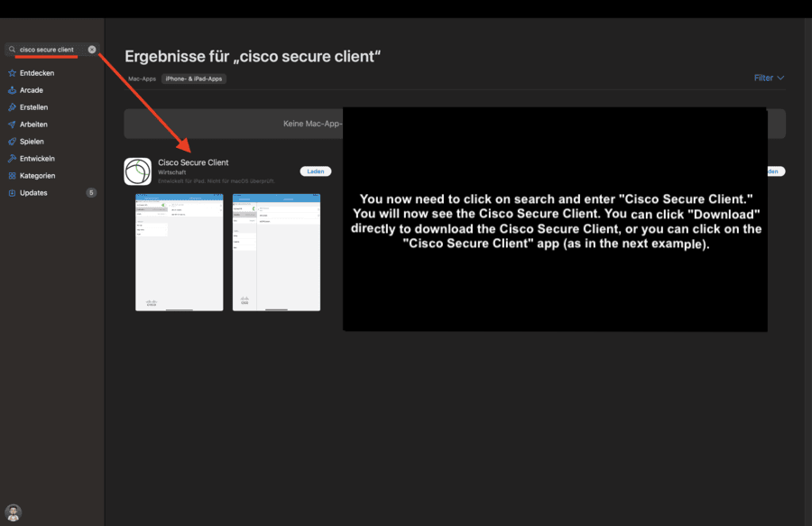Viewport: 812px width, 526px height.
Task: Switch to the Spielen section
Action: pos(26,142)
